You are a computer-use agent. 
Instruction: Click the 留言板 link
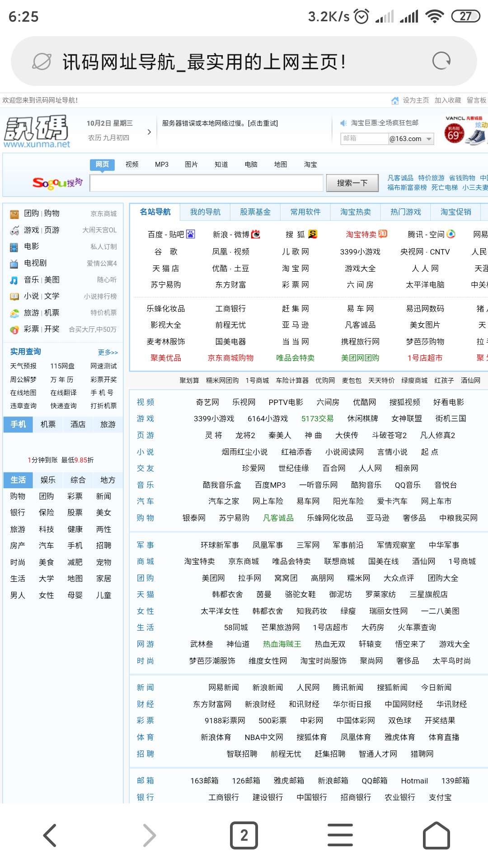[x=477, y=100]
